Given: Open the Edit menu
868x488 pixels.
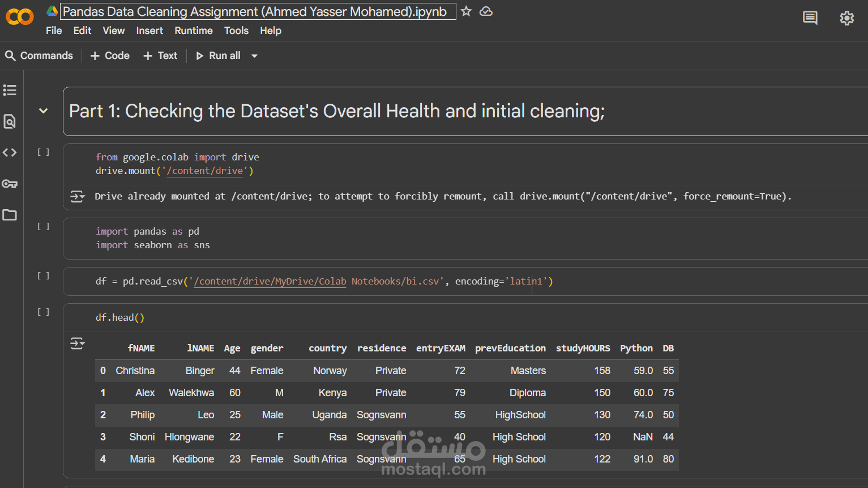Looking at the screenshot, I should [82, 31].
